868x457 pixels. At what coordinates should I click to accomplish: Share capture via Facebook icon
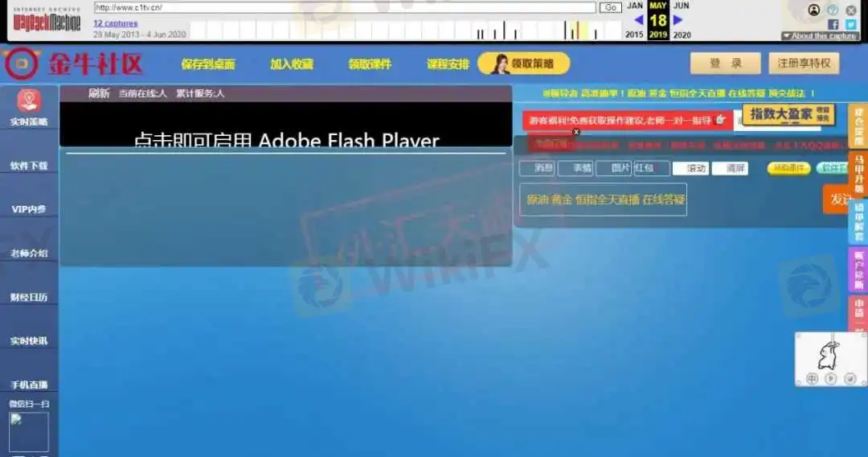(x=833, y=24)
